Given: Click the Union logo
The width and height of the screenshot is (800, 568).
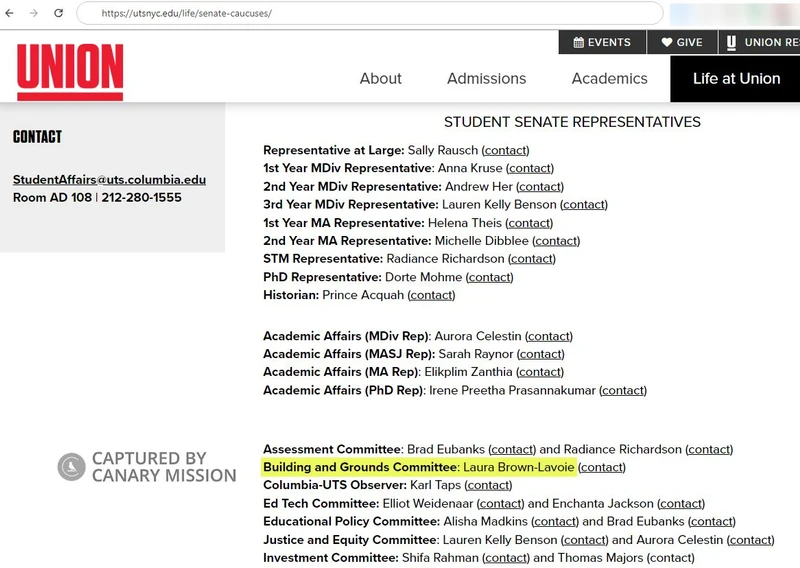Looking at the screenshot, I should 70,72.
